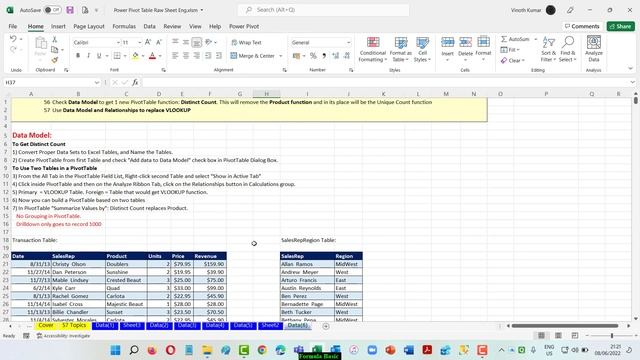This screenshot has height=360, width=640.
Task: Switch to the Formulas ribbon tab
Action: pos(124,26)
